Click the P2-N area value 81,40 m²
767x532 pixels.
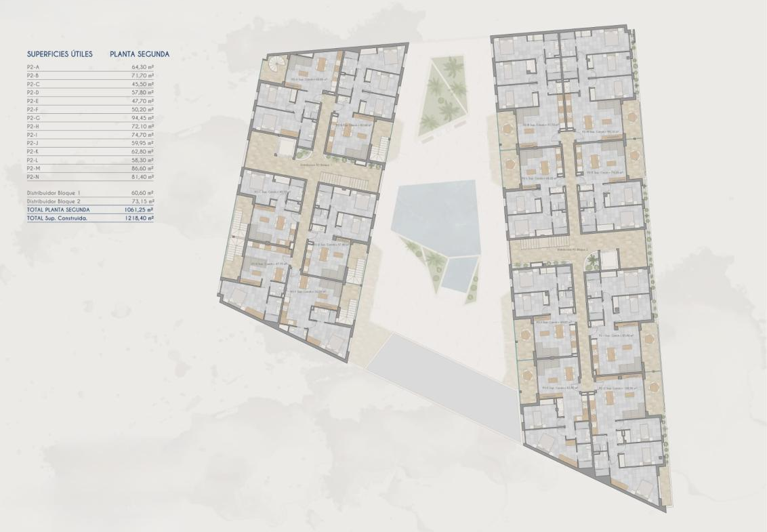click(x=143, y=177)
